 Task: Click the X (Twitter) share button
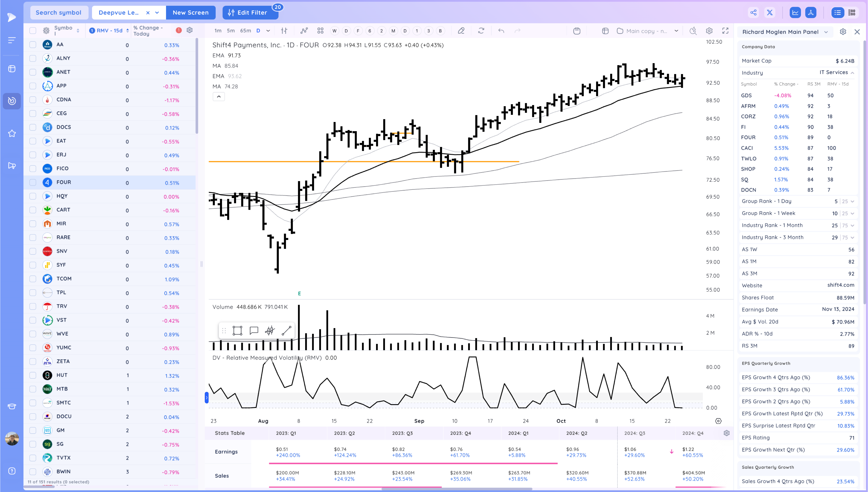point(769,13)
